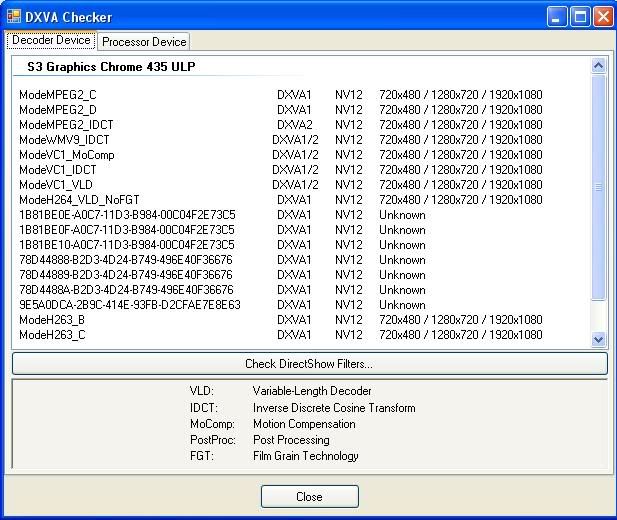Screen dimensions: 617x520
Task: Minimize the DXVA Checker window
Action: (556, 17)
